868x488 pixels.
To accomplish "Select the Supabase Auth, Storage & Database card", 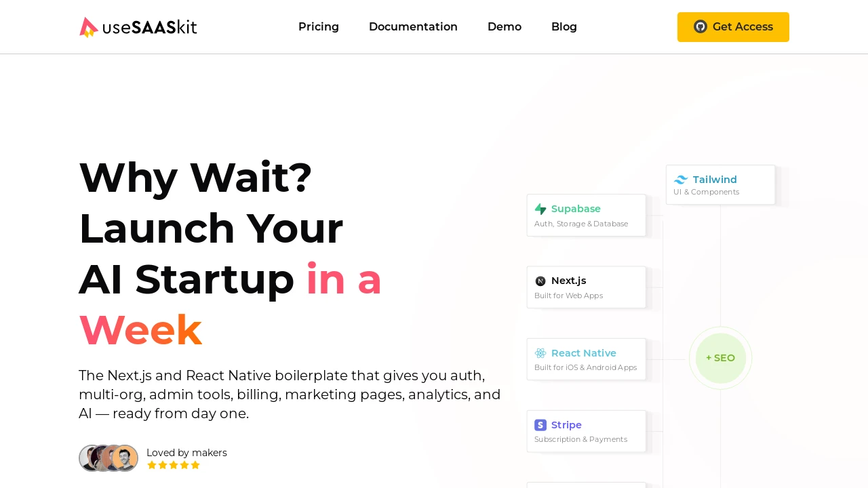I will pyautogui.click(x=587, y=216).
